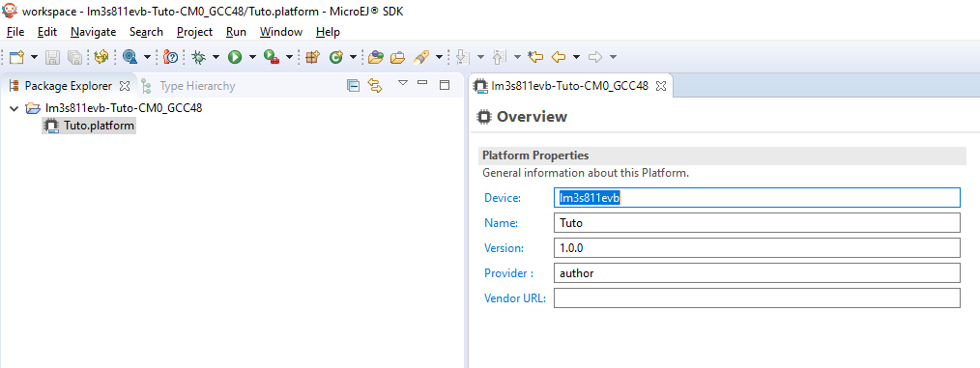
Task: Click the Provider label link
Action: [508, 273]
